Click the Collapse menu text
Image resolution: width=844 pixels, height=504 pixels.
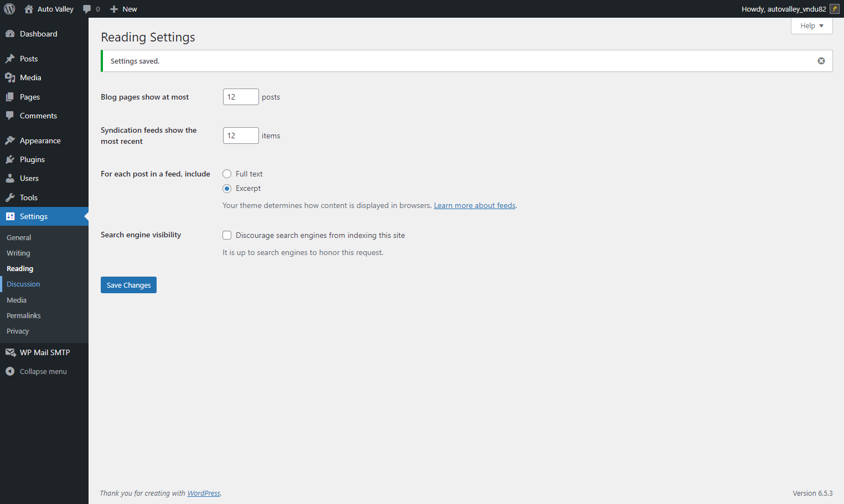43,371
